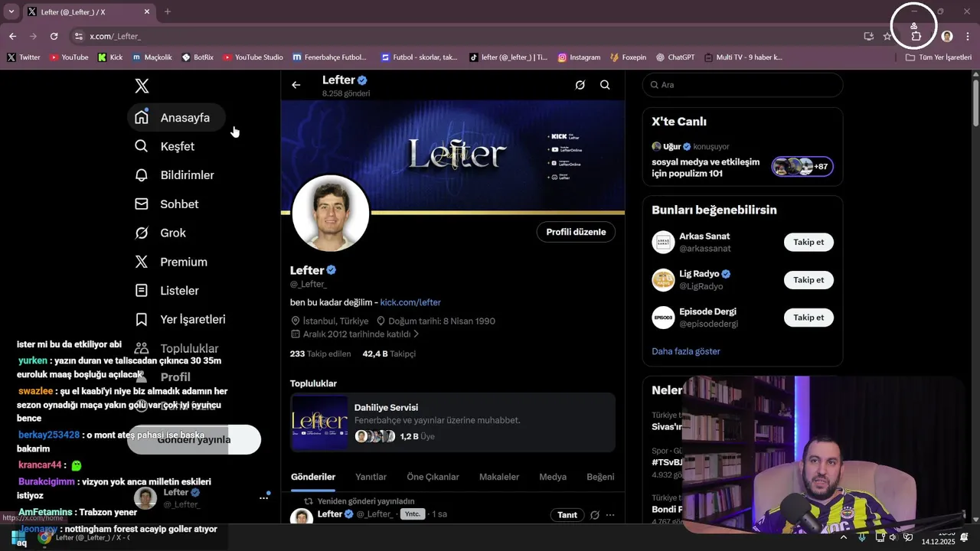Switch to the Yanıtlar tab
Screen dimensions: 980x551
tap(371, 477)
